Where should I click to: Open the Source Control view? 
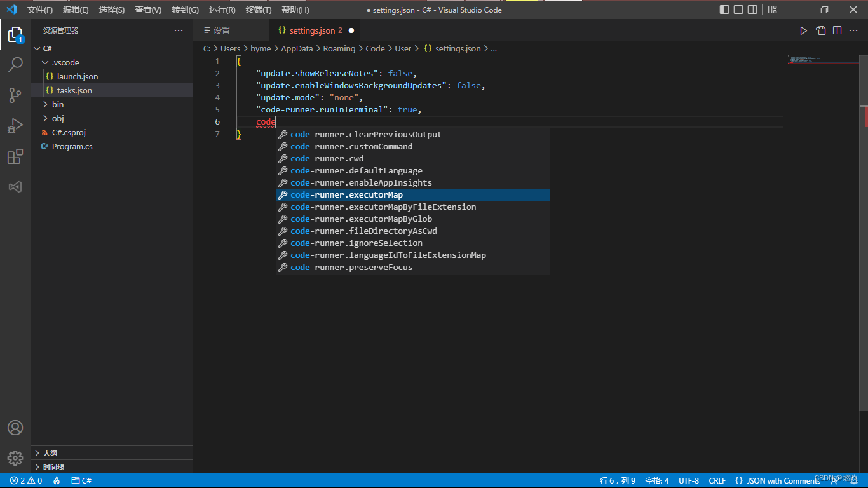point(15,95)
